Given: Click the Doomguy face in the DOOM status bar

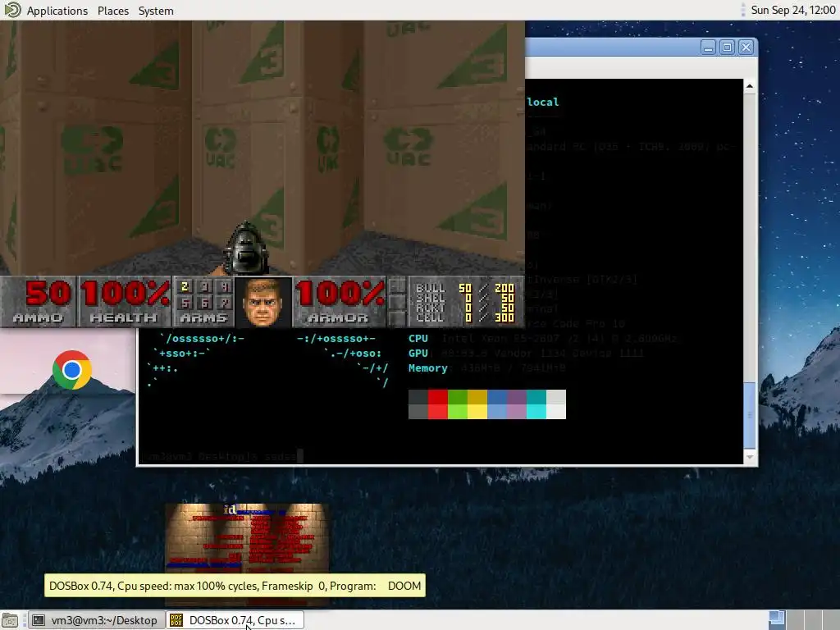Looking at the screenshot, I should click(x=263, y=302).
